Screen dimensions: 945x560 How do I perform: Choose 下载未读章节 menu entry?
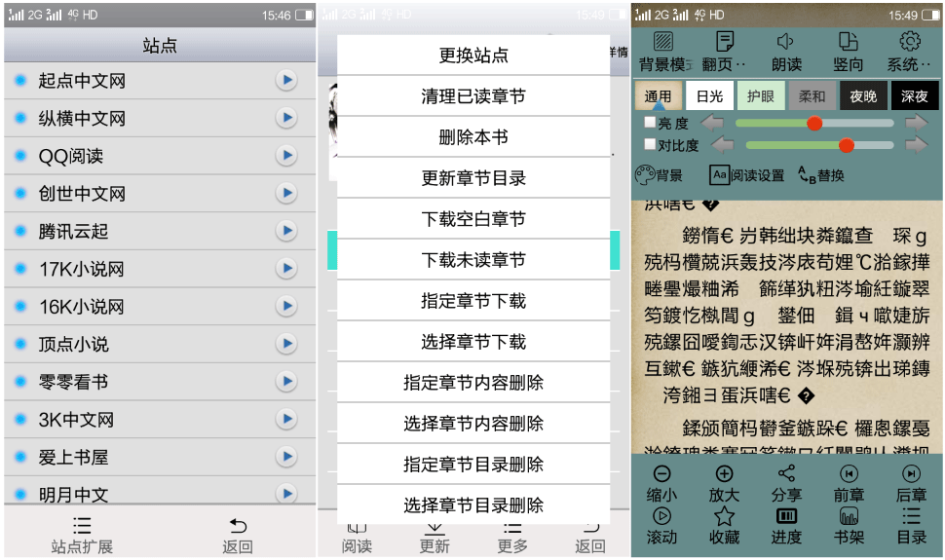(x=473, y=260)
